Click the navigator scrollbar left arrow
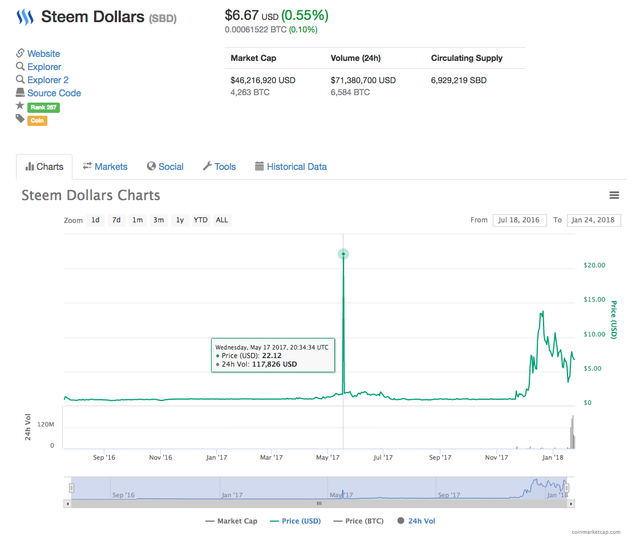The width and height of the screenshot is (640, 536). click(x=67, y=504)
